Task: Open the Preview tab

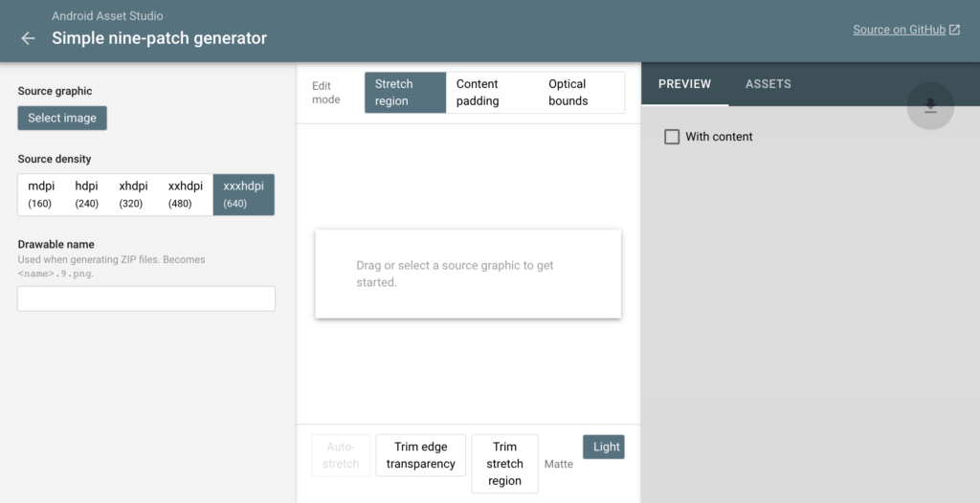Action: (684, 84)
